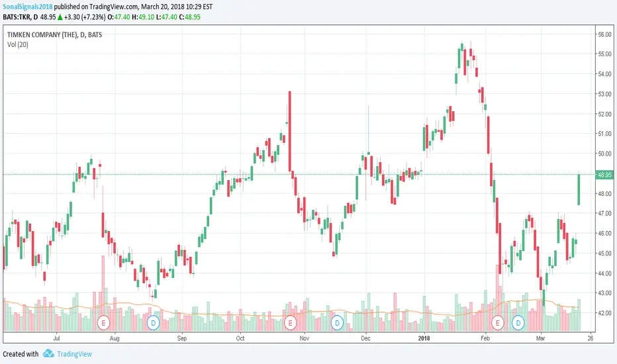Image resolution: width=617 pixels, height=364 pixels.
Task: Click the tall red candle before Nov
Action: click(289, 131)
